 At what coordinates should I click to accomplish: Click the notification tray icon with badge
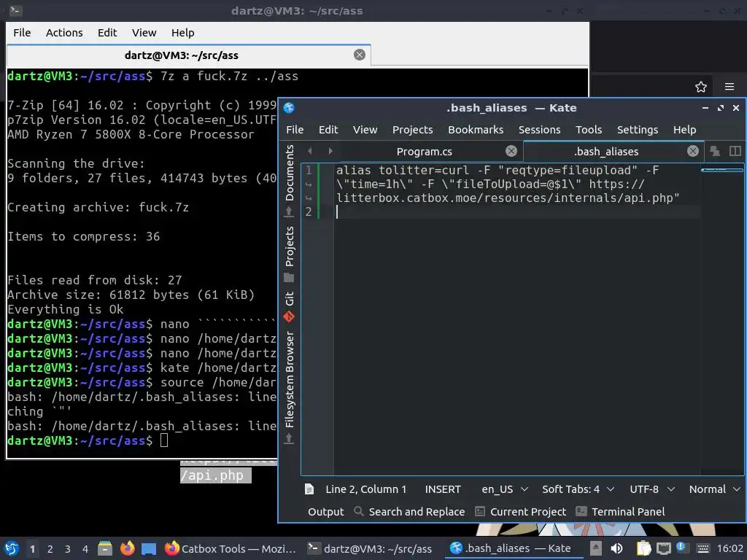[x=681, y=548]
